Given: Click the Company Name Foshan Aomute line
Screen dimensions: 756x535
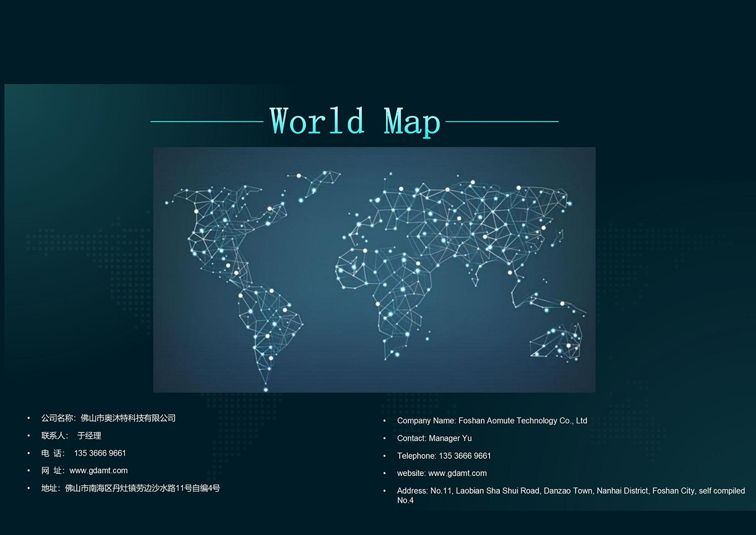Looking at the screenshot, I should 492,421.
